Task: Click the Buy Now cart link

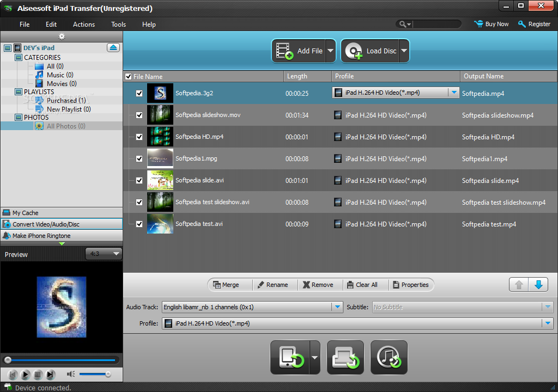Action: (492, 24)
